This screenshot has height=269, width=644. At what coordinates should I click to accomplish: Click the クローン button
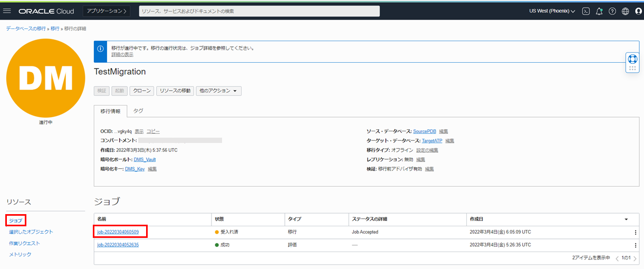[x=141, y=91]
